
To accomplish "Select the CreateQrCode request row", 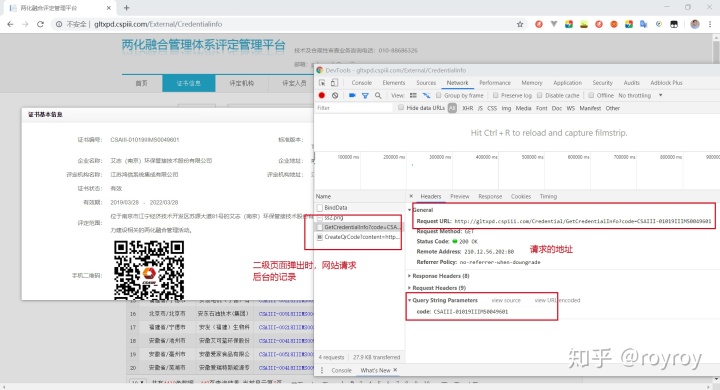I will coord(359,237).
